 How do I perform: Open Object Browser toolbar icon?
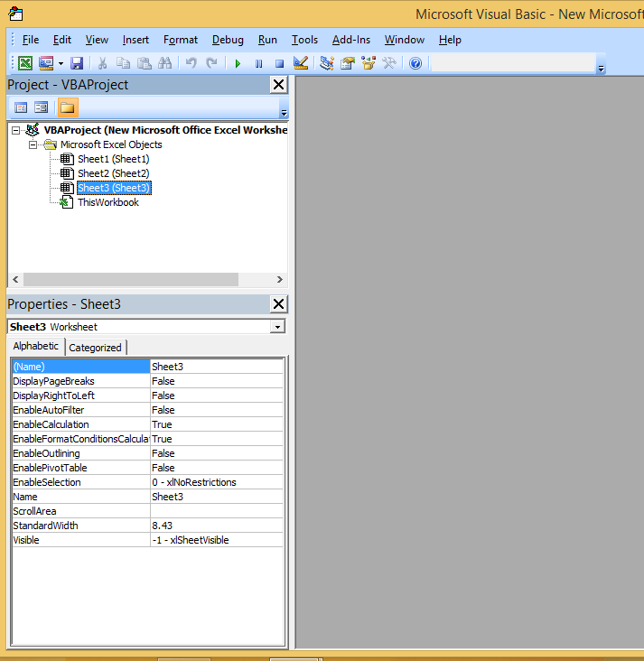pos(369,63)
